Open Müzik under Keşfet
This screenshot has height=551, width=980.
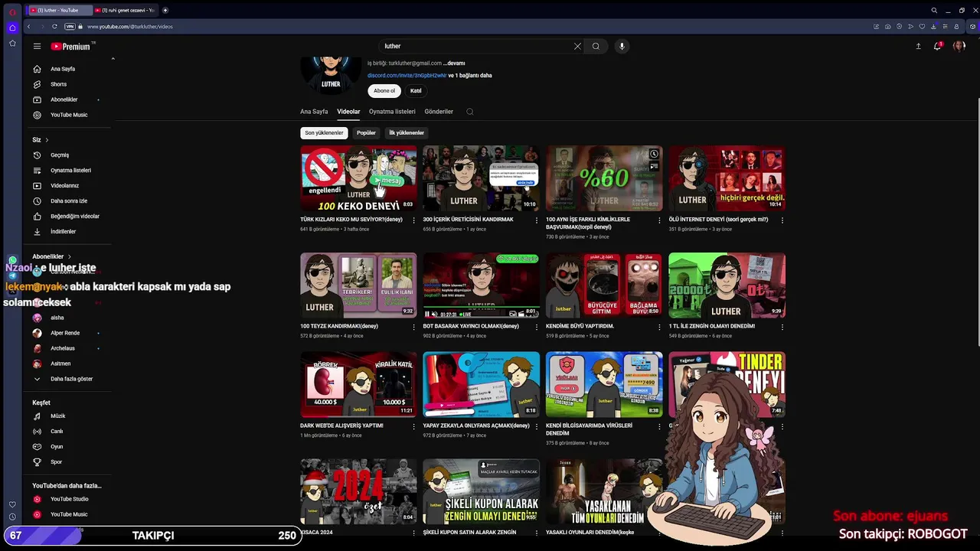tap(58, 416)
